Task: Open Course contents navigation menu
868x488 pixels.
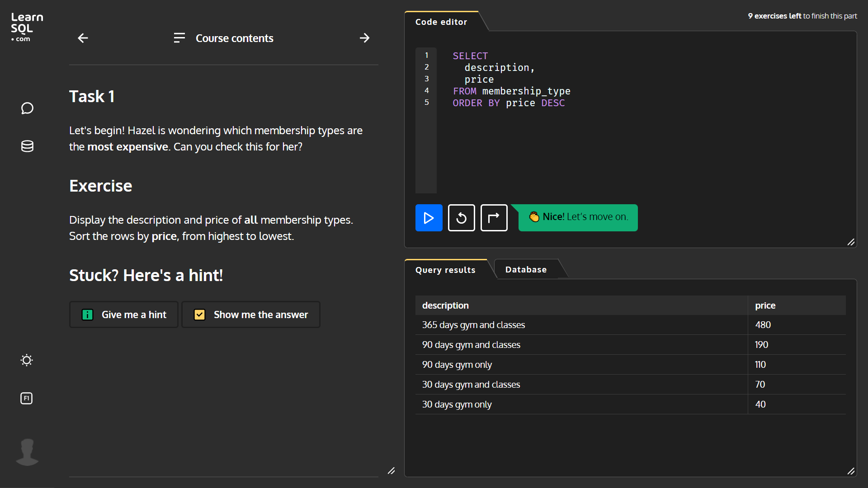Action: pyautogui.click(x=223, y=38)
